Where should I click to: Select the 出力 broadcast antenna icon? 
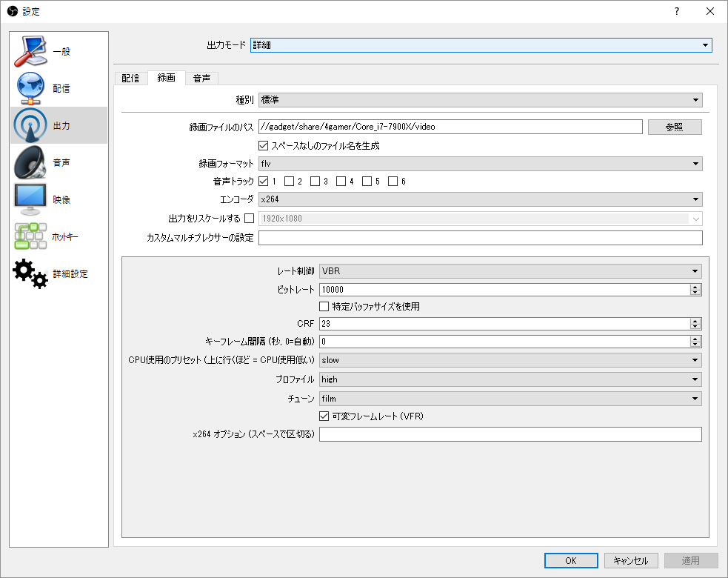(30, 125)
